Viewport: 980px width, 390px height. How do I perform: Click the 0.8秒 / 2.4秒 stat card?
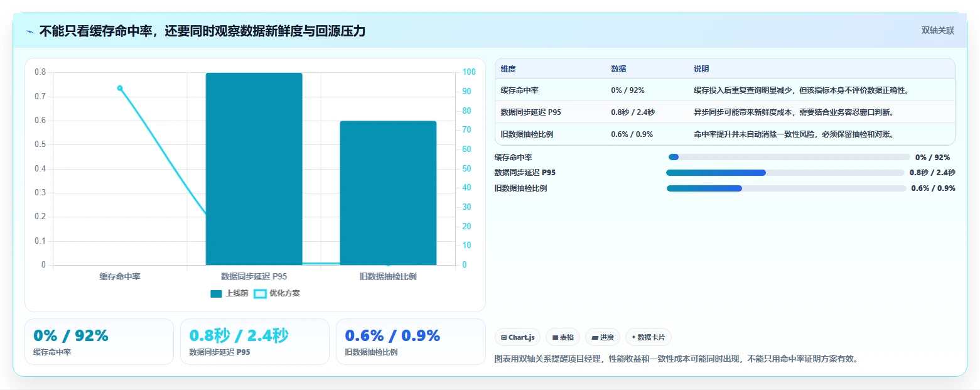[x=255, y=342]
